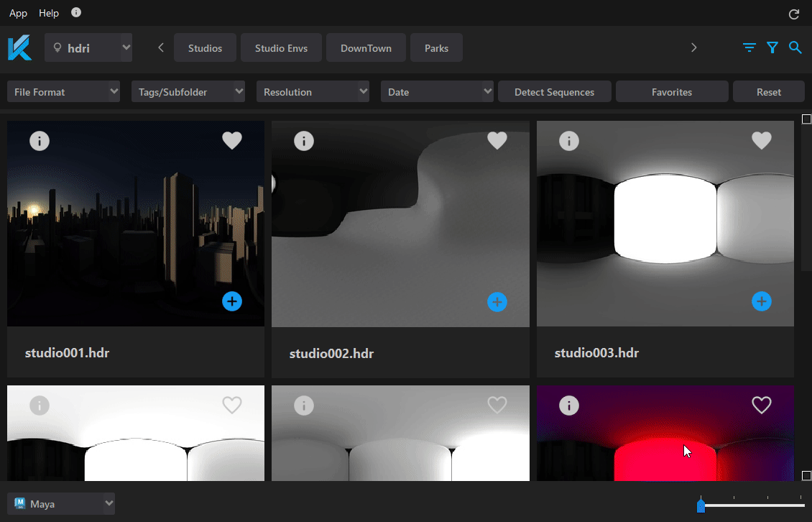Expand the hdri library dropdown
The width and height of the screenshot is (812, 522).
pyautogui.click(x=88, y=47)
